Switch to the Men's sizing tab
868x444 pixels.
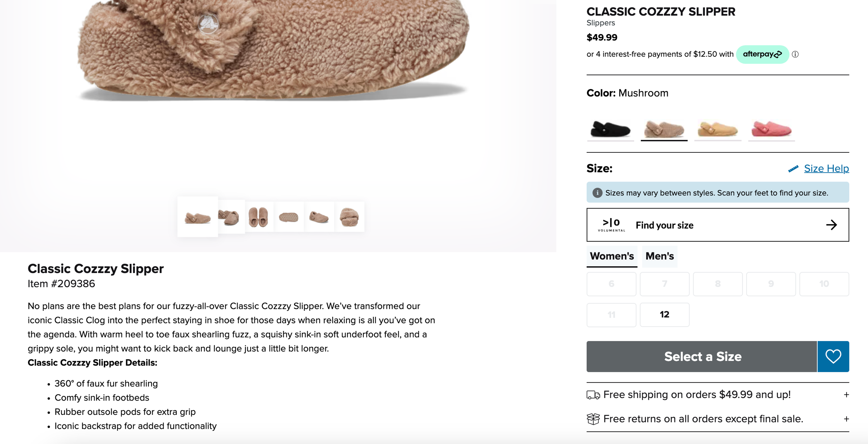pos(659,256)
